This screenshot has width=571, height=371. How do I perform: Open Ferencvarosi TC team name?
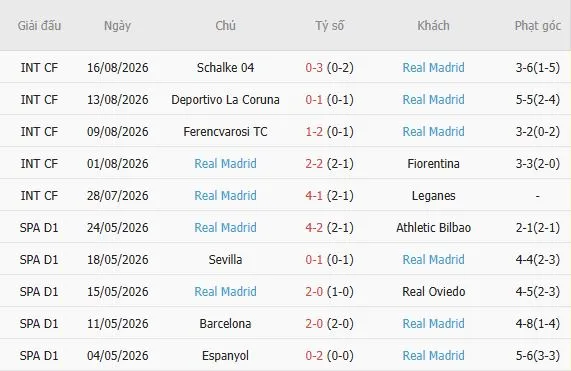click(225, 132)
